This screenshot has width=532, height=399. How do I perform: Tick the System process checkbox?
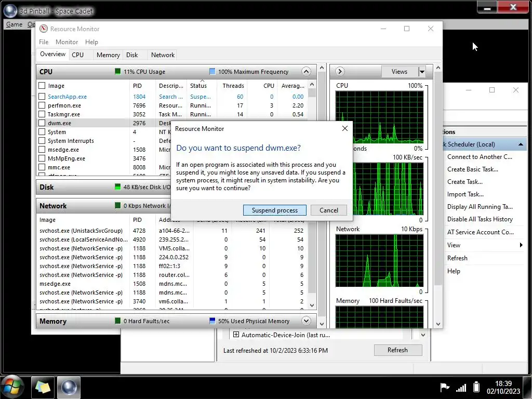coord(42,131)
